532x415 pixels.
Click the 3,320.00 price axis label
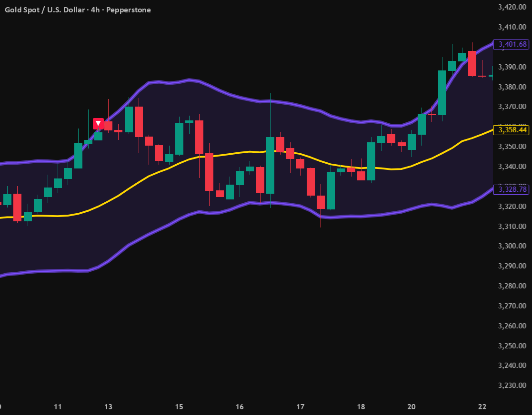(512, 207)
